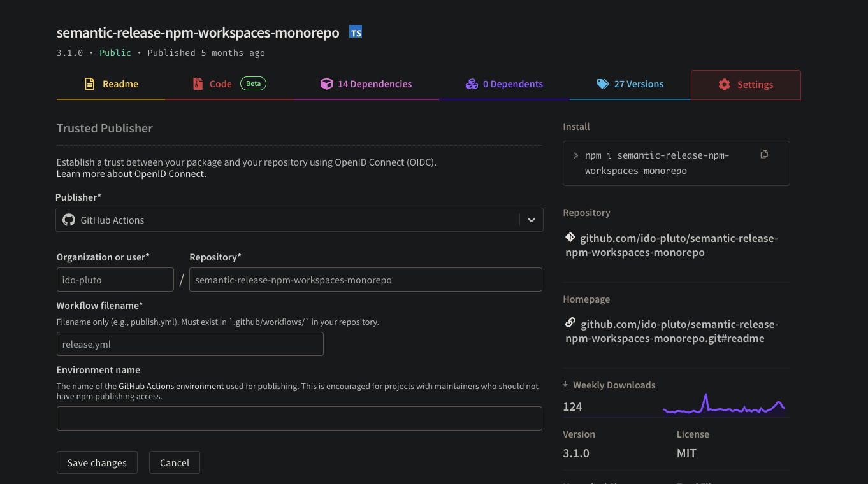Open the 14 Dependencies tab
Screen dimensions: 868x484
coord(366,84)
